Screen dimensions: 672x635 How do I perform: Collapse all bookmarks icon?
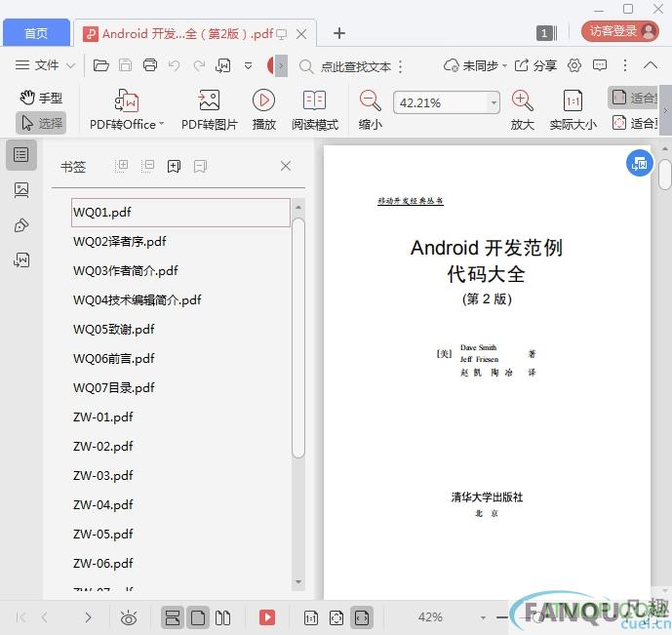(x=148, y=166)
